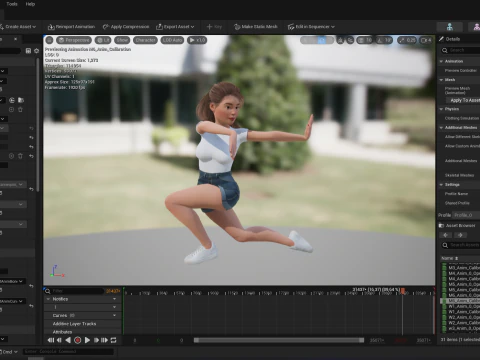Screen dimensions: 480x360
Task: Click the timeline view range scrollbar
Action: click(279, 340)
